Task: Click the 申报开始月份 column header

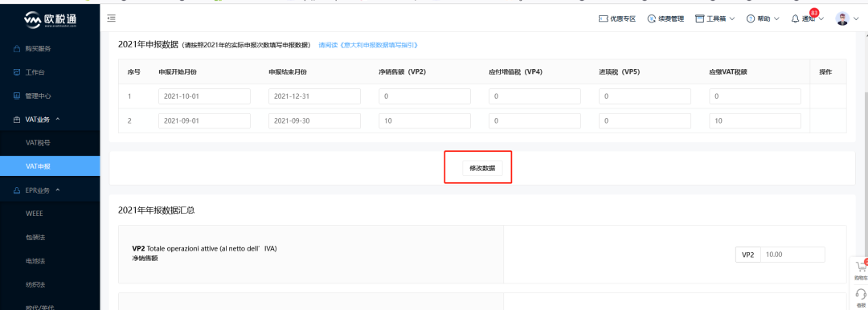Action: pos(177,72)
